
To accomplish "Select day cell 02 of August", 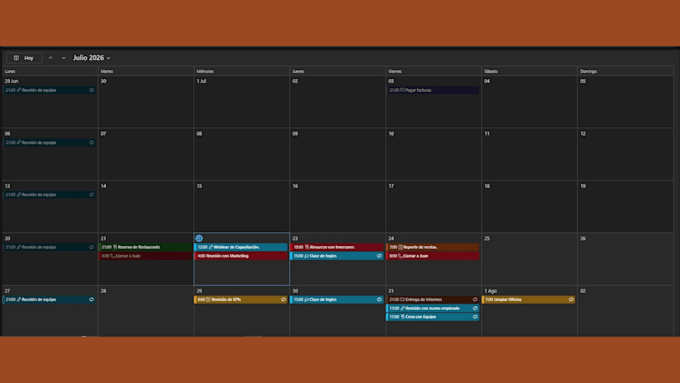I will [x=625, y=311].
